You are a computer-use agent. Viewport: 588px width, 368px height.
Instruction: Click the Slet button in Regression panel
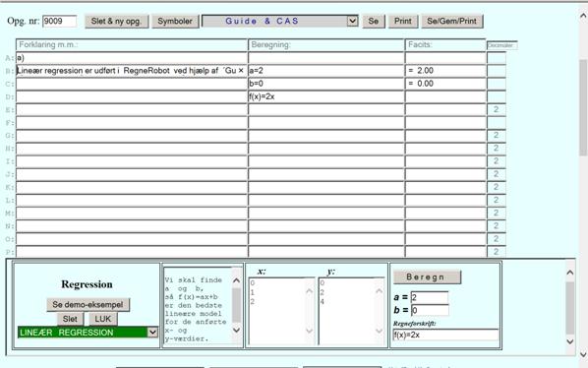tap(70, 319)
